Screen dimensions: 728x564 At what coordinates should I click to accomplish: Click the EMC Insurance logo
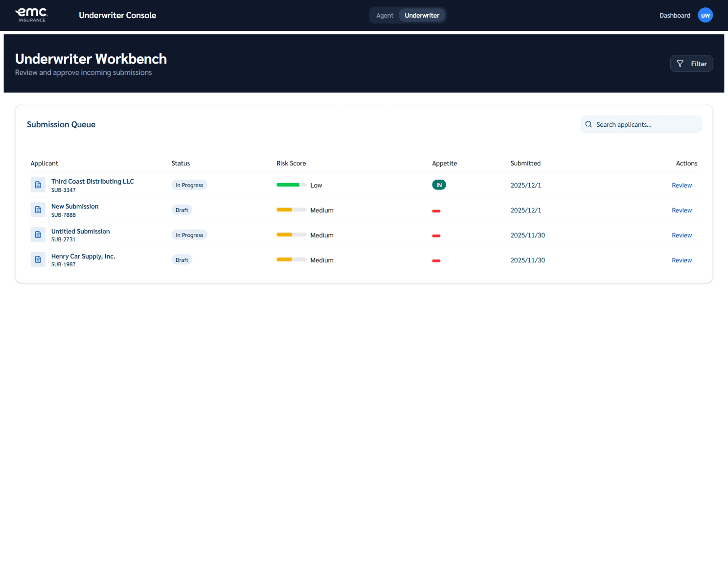[31, 15]
